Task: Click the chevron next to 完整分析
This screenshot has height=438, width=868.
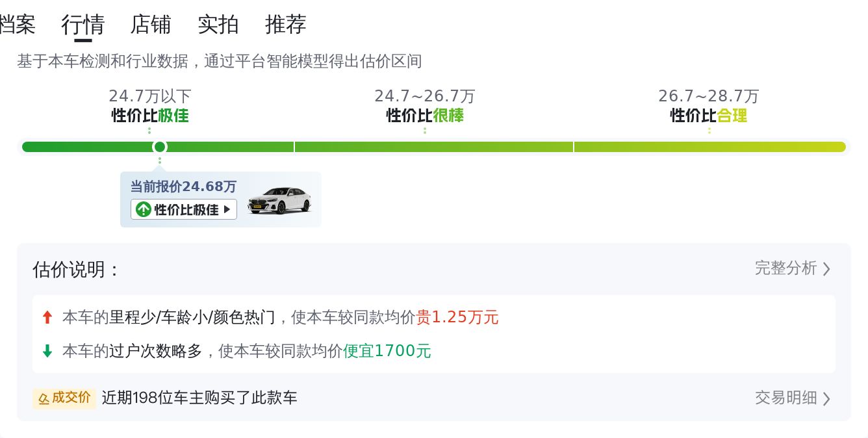Action: 826,268
